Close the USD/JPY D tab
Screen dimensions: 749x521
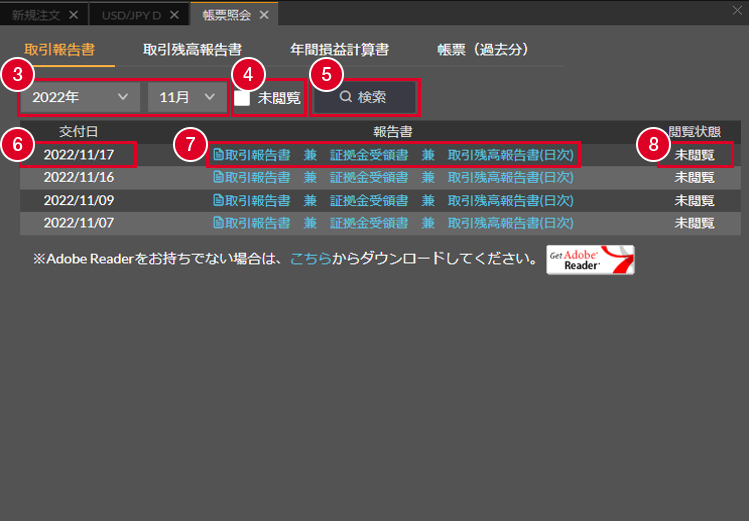174,15
